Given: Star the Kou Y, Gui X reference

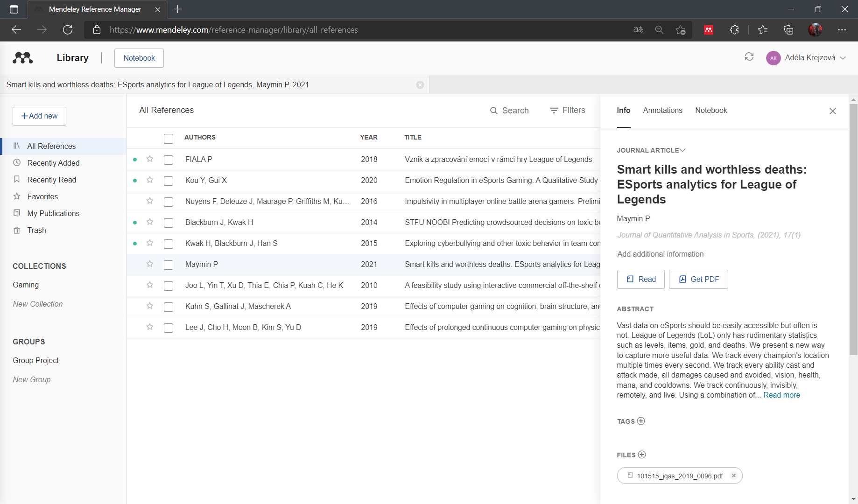Looking at the screenshot, I should coord(150,180).
